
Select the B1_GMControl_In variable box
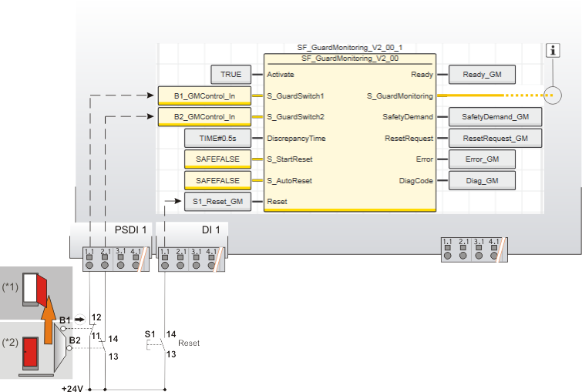(204, 96)
